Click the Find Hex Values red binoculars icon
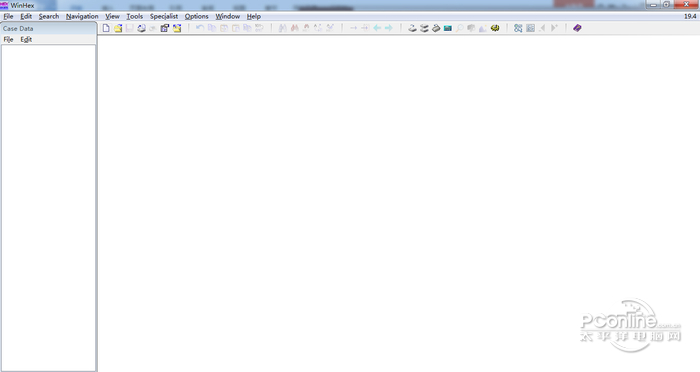The height and width of the screenshot is (372, 700). [x=295, y=28]
